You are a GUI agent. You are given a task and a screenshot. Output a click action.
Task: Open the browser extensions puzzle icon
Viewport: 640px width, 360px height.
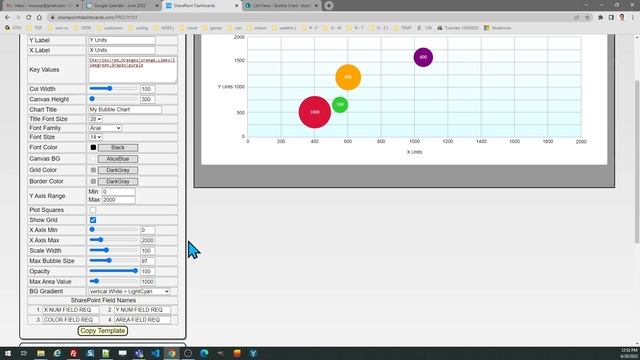[x=600, y=18]
